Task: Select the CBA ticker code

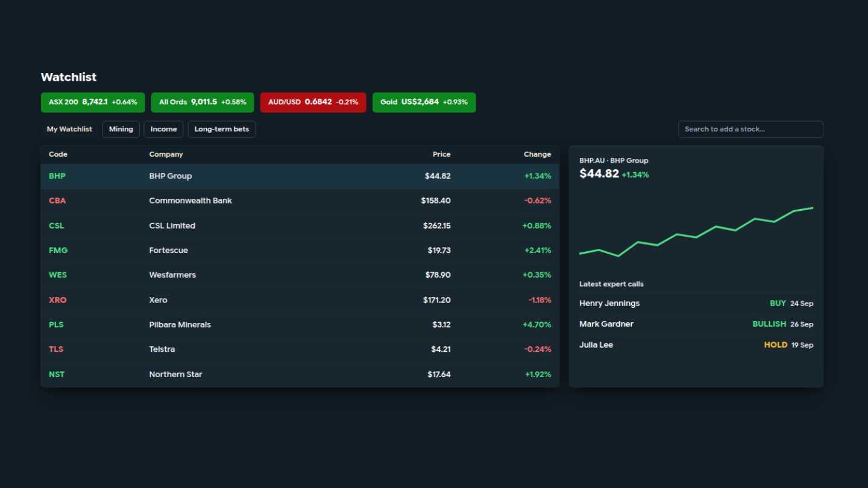Action: [x=57, y=201]
